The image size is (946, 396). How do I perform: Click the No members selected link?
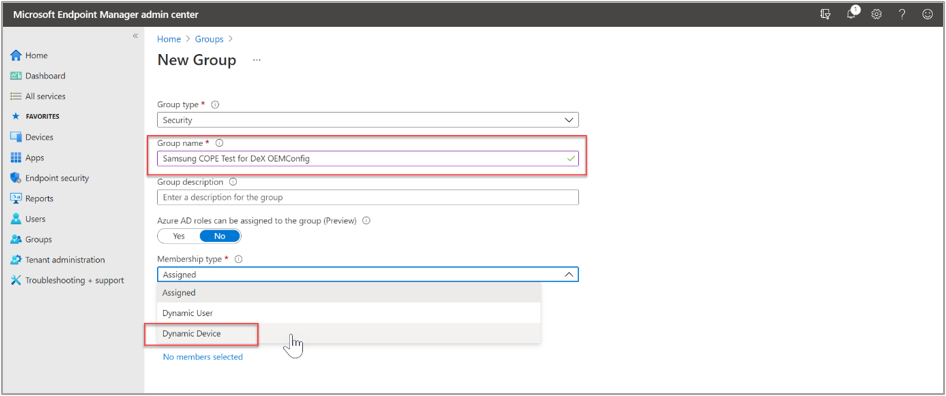click(203, 357)
